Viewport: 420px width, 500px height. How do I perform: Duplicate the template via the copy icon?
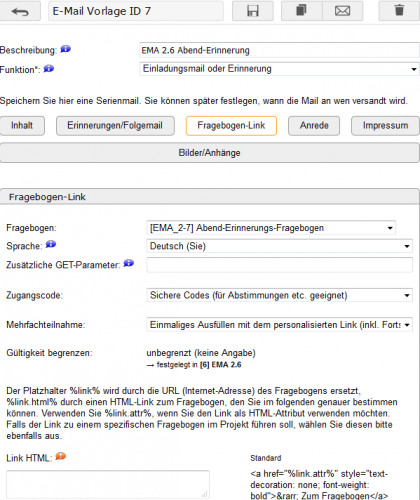302,11
